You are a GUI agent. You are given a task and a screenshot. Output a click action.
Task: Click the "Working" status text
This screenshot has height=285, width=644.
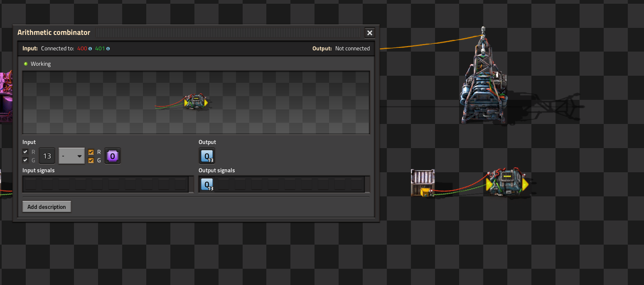[41, 64]
